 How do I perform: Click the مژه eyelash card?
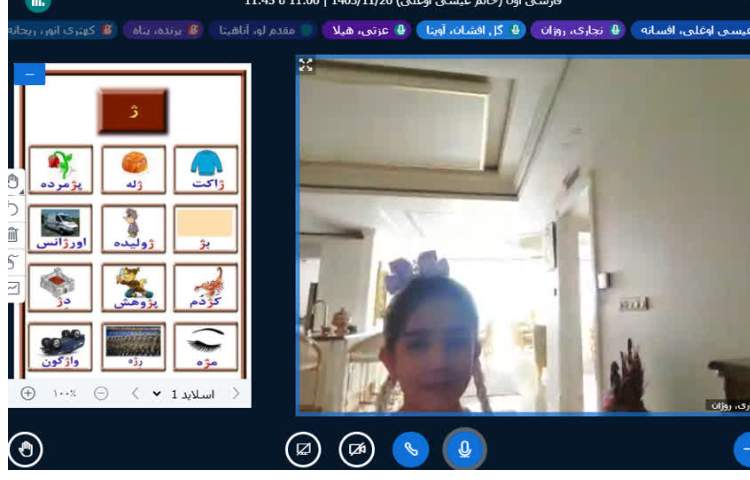[x=206, y=347]
